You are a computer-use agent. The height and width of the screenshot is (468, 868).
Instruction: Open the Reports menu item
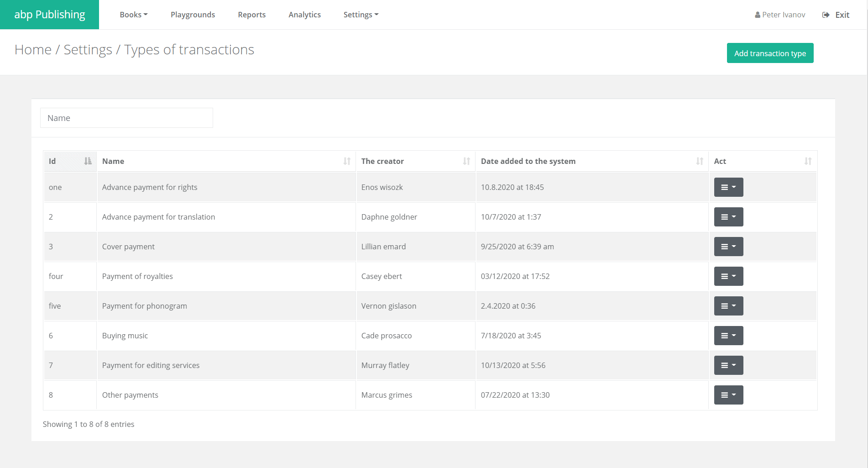(251, 15)
